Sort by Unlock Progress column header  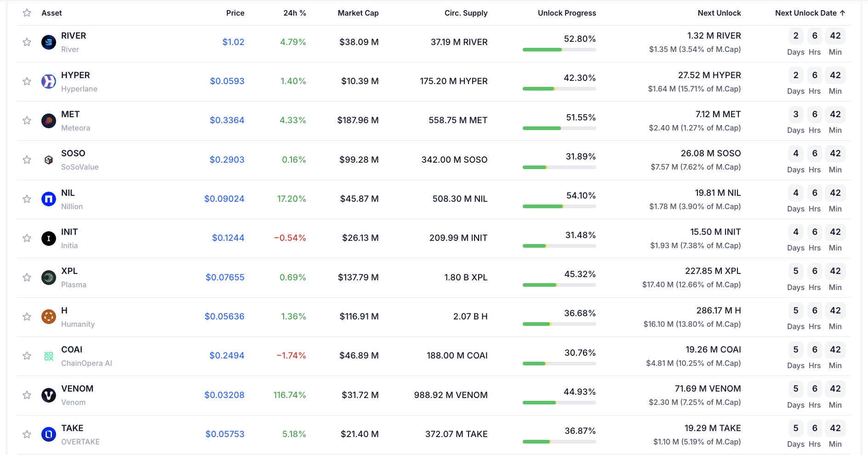pos(567,13)
